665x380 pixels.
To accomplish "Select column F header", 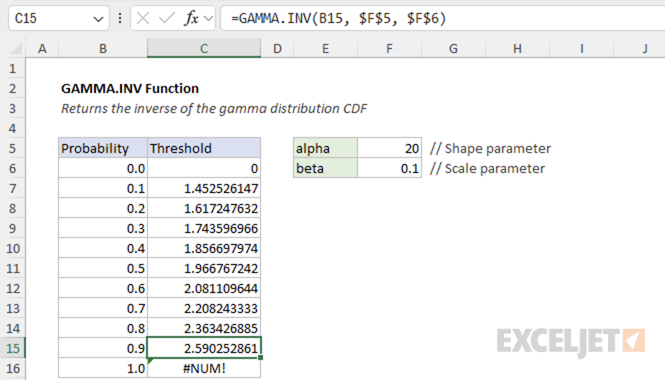I will (x=389, y=48).
